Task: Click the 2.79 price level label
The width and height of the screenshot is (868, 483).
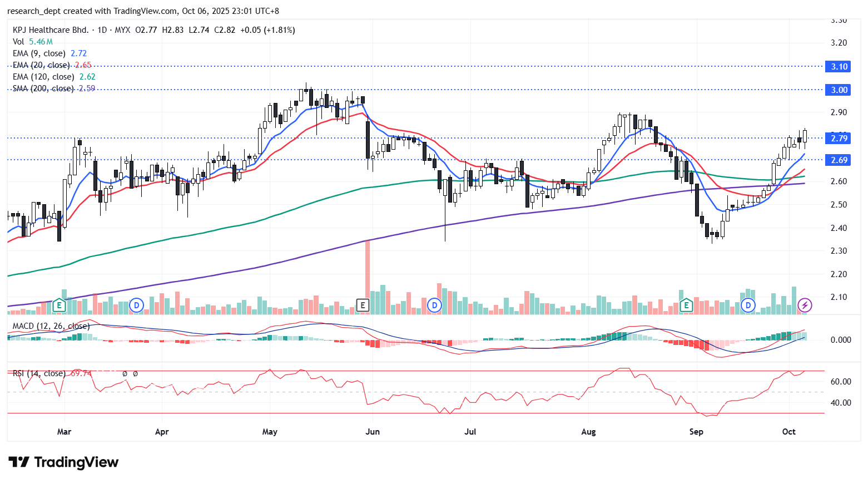Action: 839,138
